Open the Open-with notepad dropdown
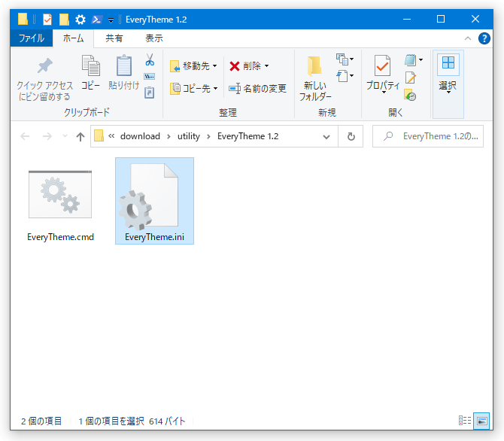Image resolution: width=504 pixels, height=441 pixels. [x=414, y=60]
